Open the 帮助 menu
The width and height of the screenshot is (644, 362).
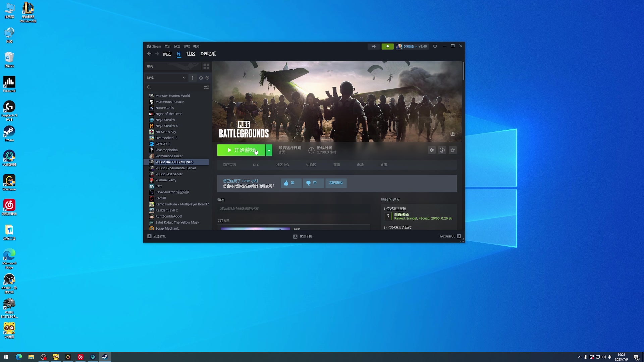[196, 47]
